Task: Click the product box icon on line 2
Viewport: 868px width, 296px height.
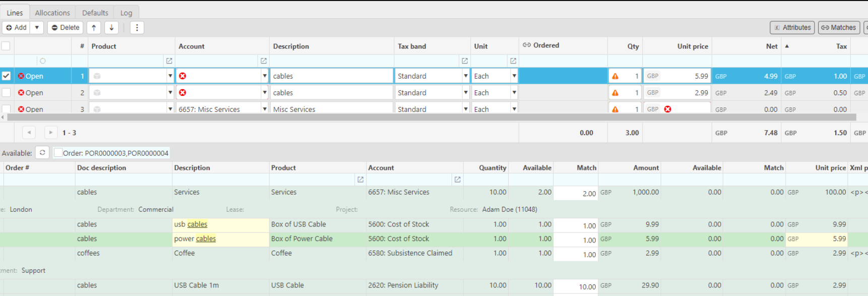Action: pos(97,93)
